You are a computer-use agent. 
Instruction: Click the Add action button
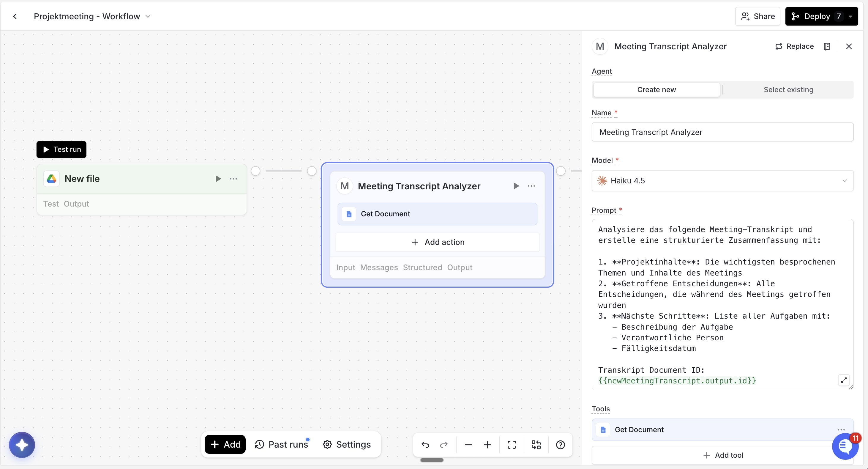[x=437, y=242]
